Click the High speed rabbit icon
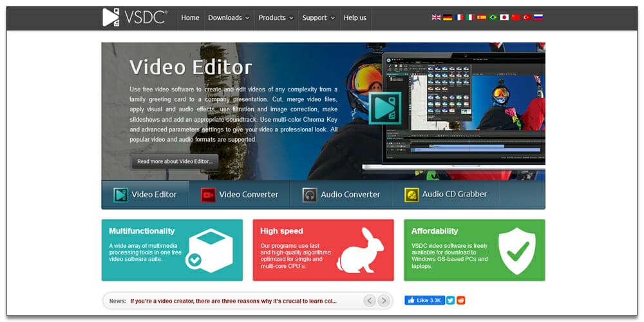The width and height of the screenshot is (644, 322). (x=361, y=250)
